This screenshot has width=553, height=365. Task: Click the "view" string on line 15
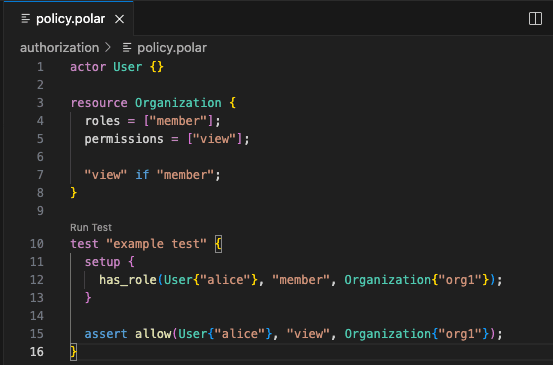(x=308, y=334)
